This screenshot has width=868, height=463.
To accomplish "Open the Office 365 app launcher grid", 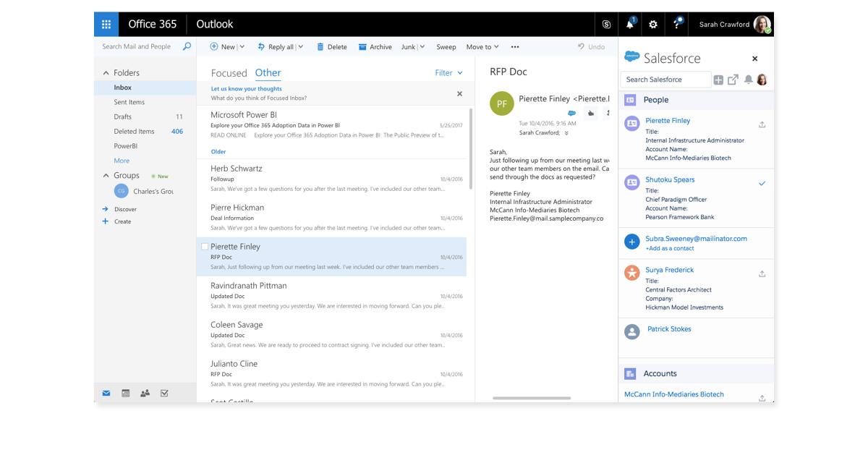I will click(106, 24).
